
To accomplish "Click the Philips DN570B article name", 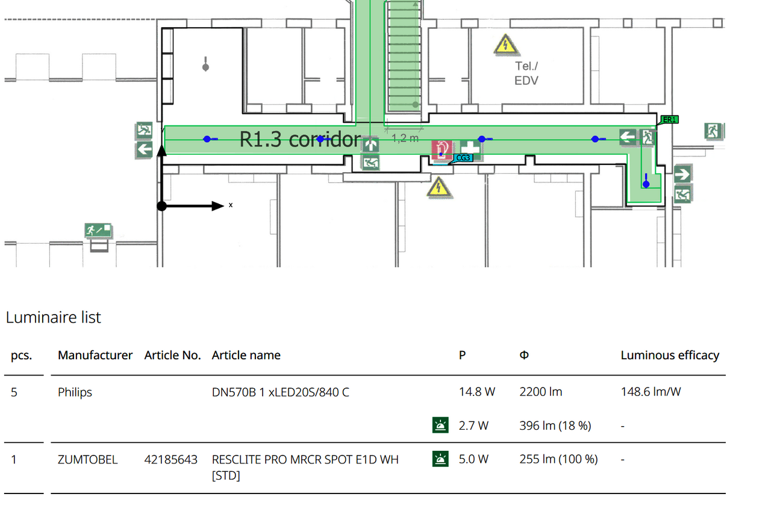I will (280, 392).
